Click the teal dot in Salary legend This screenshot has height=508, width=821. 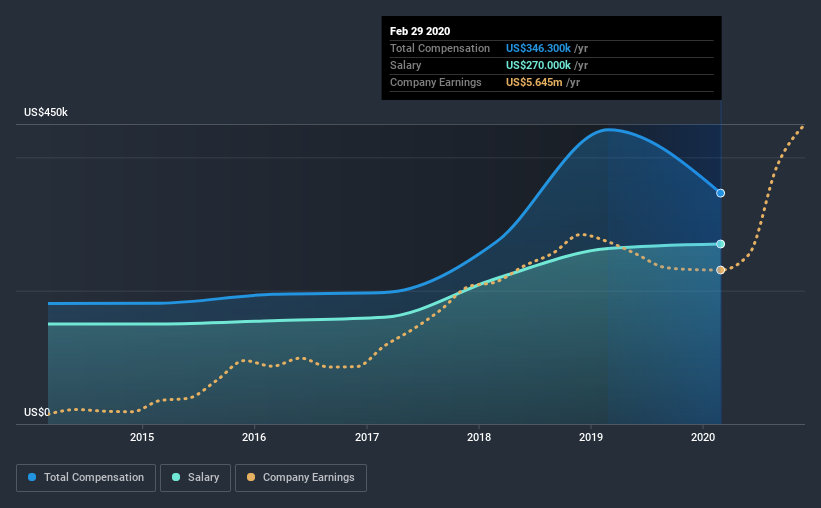[x=176, y=477]
